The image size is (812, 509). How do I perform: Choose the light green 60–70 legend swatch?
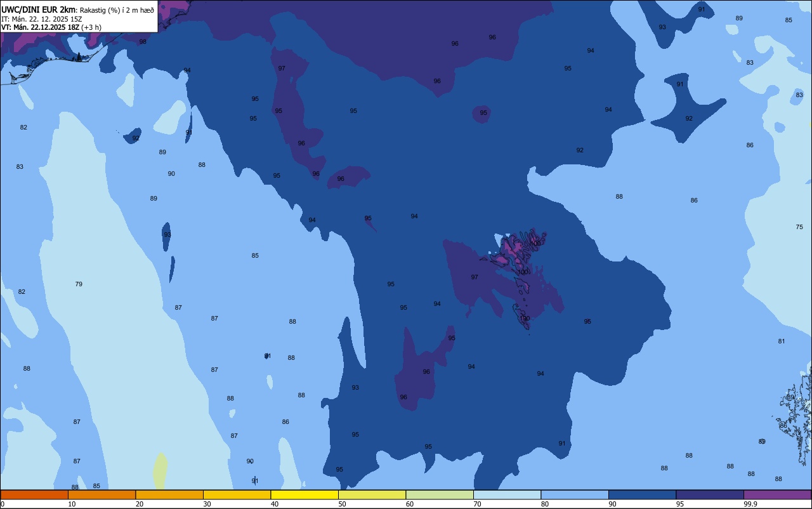point(440,494)
